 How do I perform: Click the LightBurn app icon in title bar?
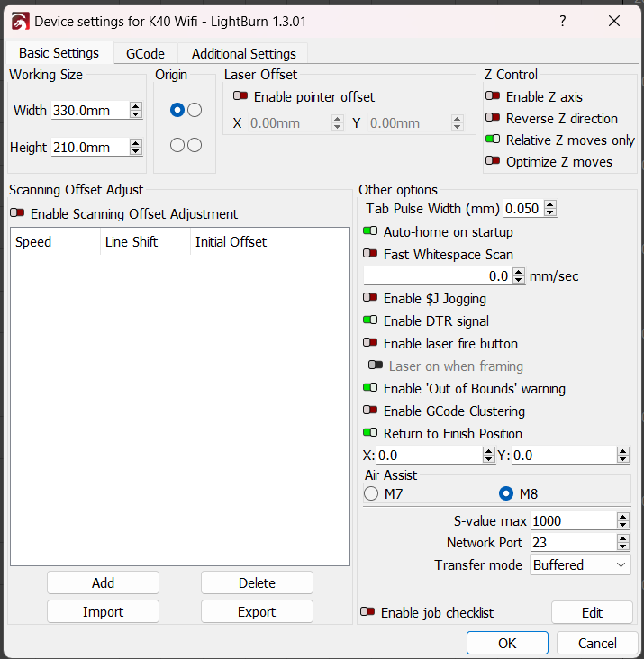20,22
